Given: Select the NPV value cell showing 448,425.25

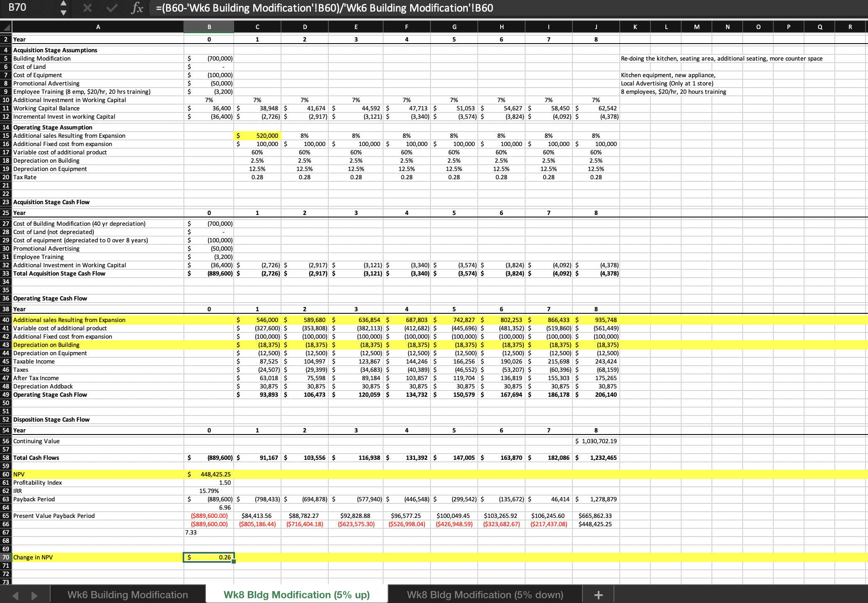Looking at the screenshot, I should 209,474.
